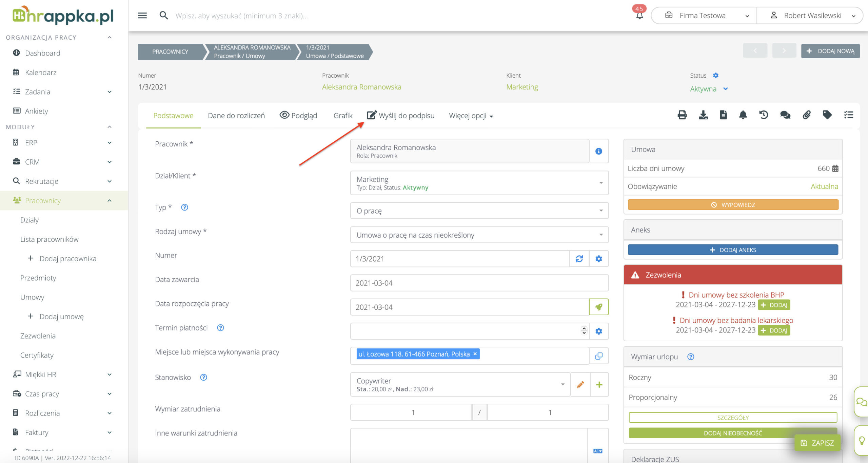This screenshot has width=868, height=463.
Task: Remove the ul. Łozowa 118 address tag
Action: pyautogui.click(x=475, y=354)
